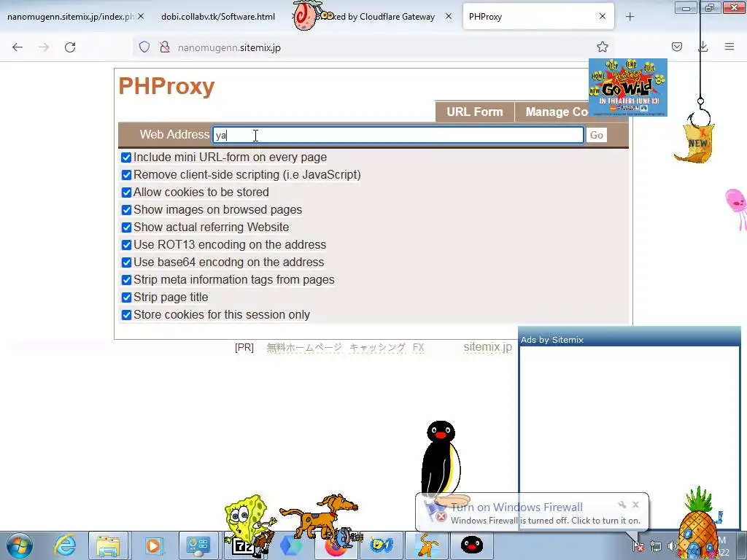The height and width of the screenshot is (560, 747).
Task: Close the PHProxy tab
Action: [x=603, y=16]
